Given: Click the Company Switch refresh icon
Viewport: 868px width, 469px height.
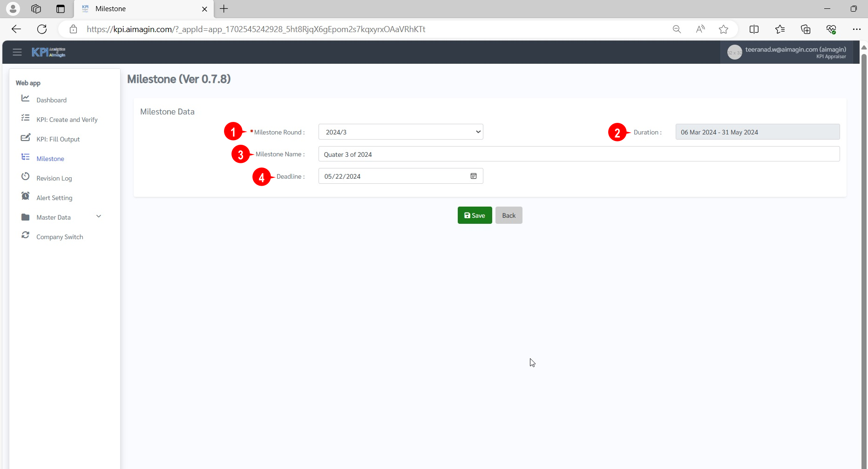Looking at the screenshot, I should point(26,235).
